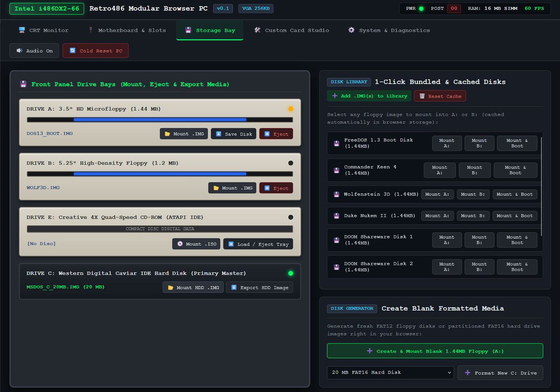The image size is (560, 392).
Task: Click Mount .IMG for Drive B
Action: tap(232, 188)
